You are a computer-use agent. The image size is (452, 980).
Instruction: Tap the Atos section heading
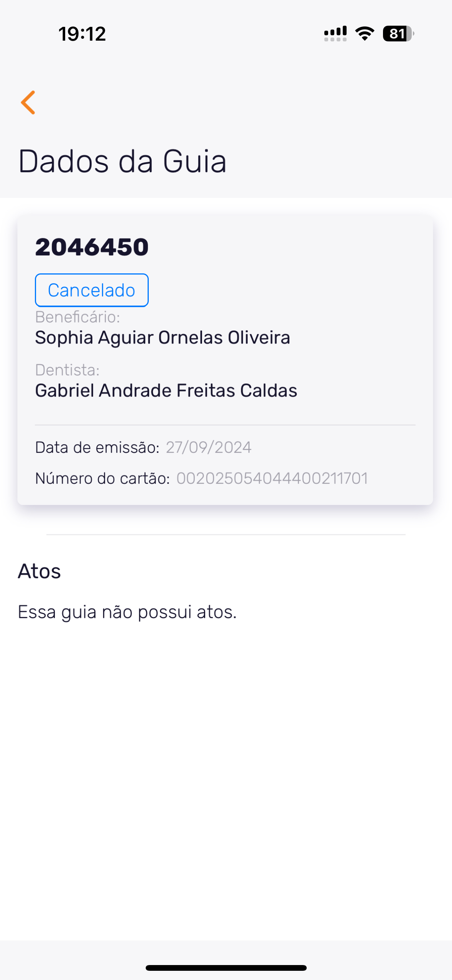click(x=39, y=571)
